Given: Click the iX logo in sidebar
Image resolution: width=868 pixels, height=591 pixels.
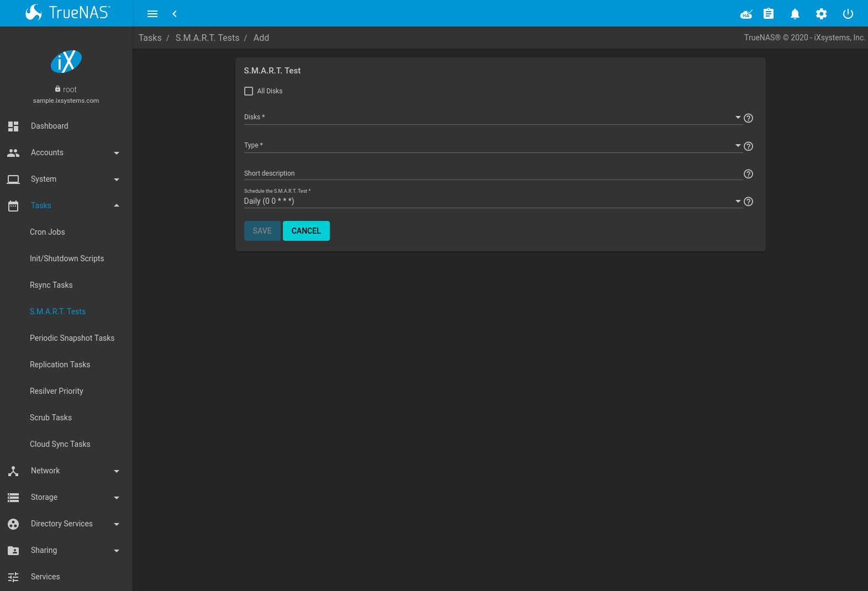Looking at the screenshot, I should [66, 61].
